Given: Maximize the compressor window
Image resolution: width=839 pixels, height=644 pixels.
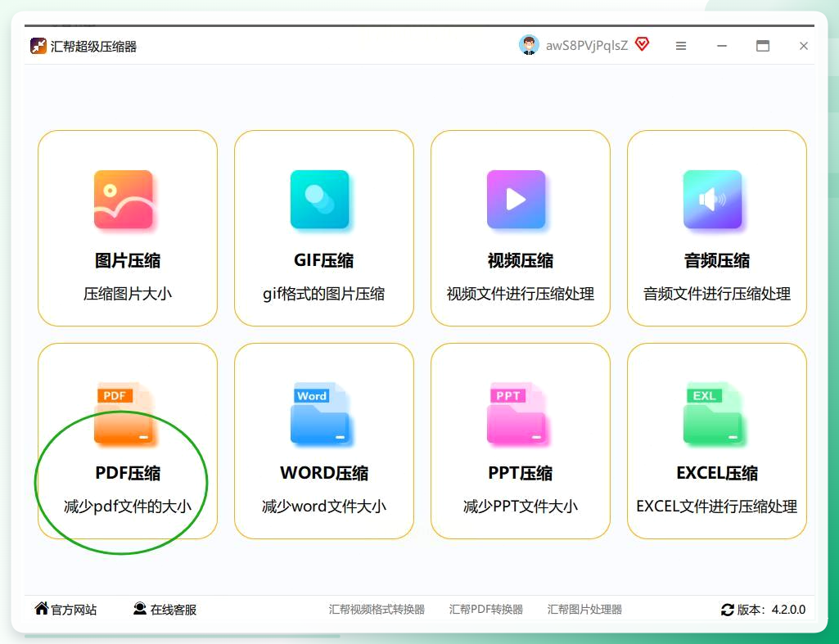Looking at the screenshot, I should tap(763, 46).
